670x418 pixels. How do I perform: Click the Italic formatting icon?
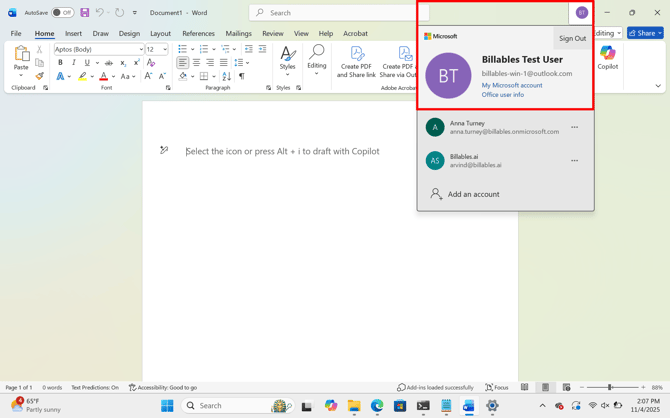(x=73, y=63)
